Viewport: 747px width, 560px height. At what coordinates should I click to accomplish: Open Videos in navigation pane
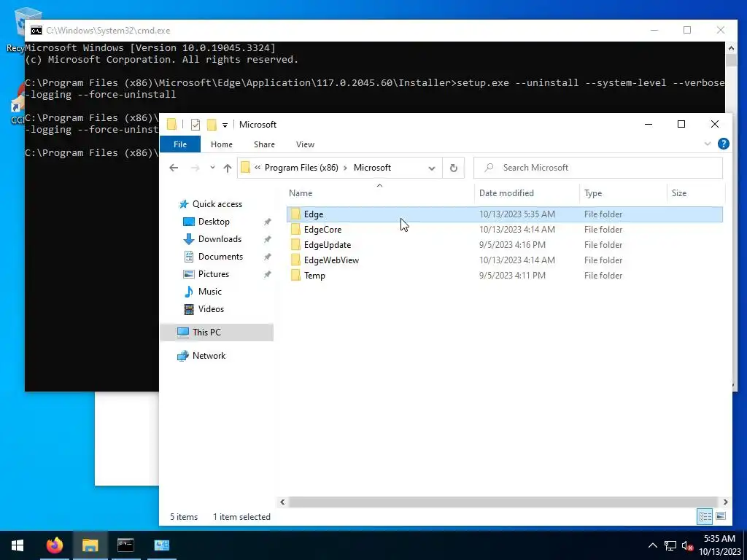(x=211, y=309)
